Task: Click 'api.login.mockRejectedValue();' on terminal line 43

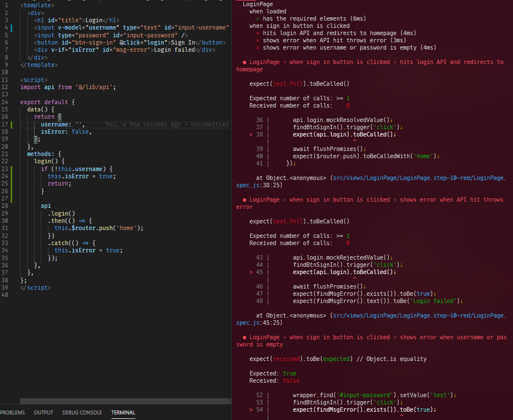Action: pyautogui.click(x=343, y=257)
